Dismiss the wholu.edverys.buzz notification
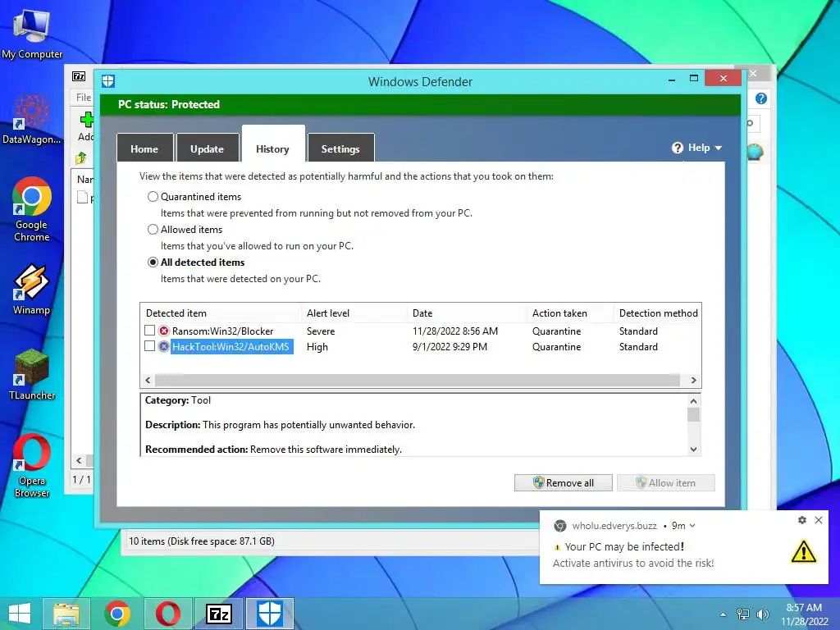Viewport: 840px width, 630px height. click(819, 520)
